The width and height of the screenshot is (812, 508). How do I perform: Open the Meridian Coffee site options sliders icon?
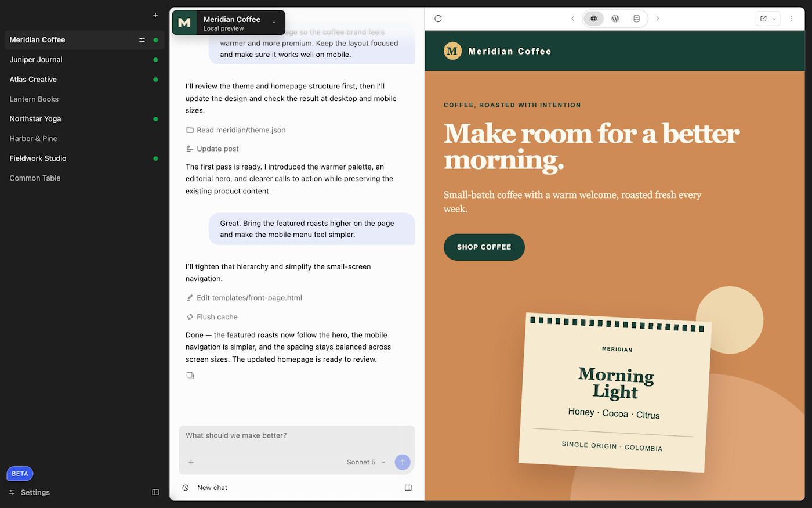click(x=142, y=40)
